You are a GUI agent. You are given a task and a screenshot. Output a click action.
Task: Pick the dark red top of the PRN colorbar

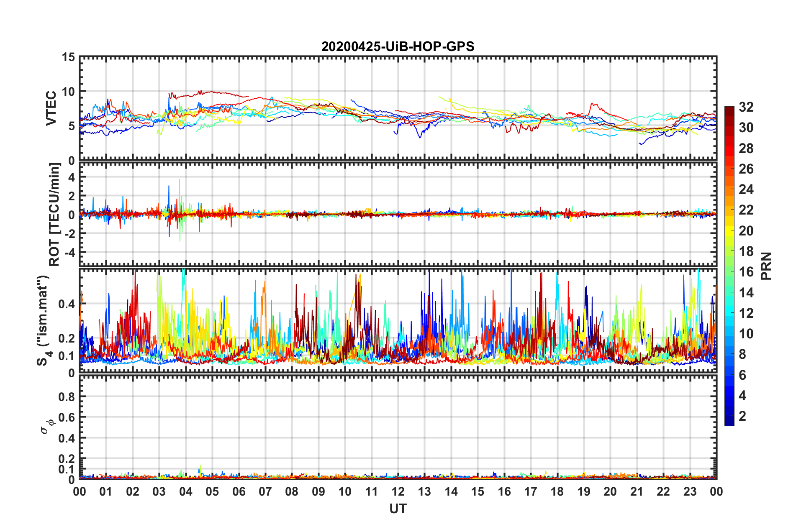729,110
